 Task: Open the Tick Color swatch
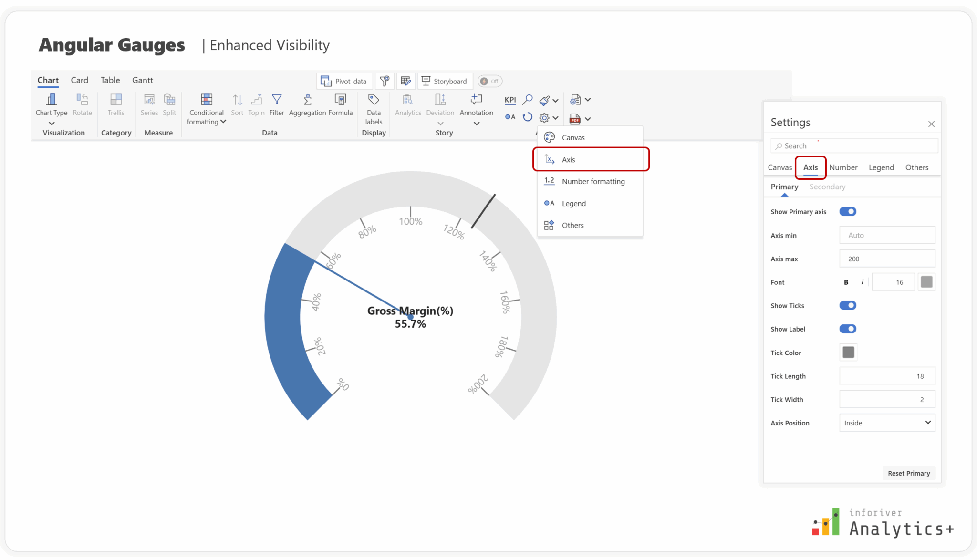click(848, 352)
